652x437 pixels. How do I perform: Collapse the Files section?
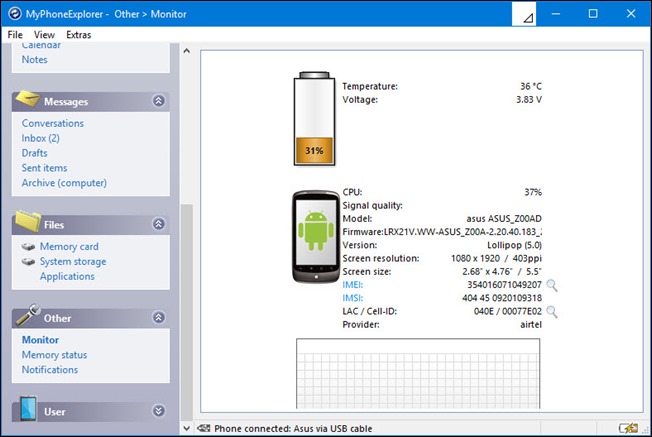tap(158, 224)
